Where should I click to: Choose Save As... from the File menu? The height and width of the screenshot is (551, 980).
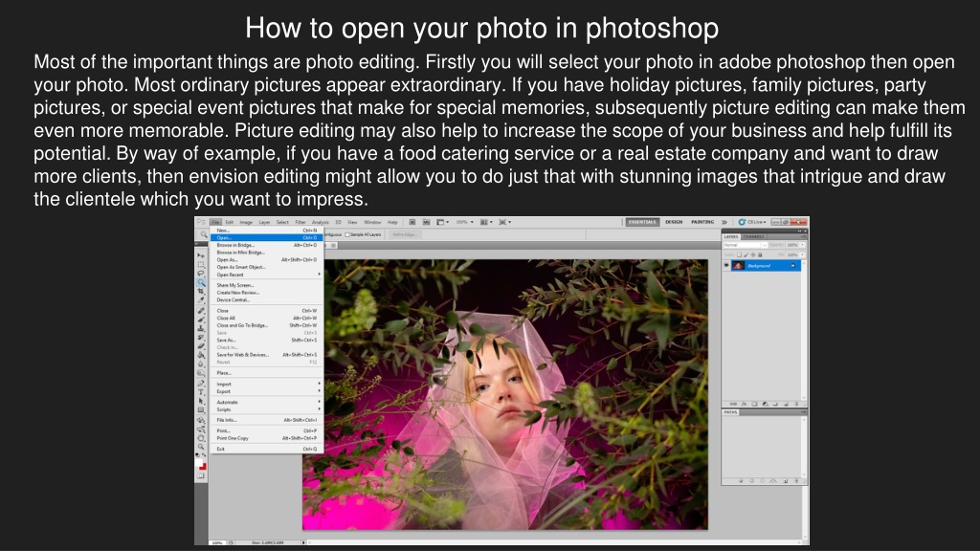pyautogui.click(x=267, y=340)
